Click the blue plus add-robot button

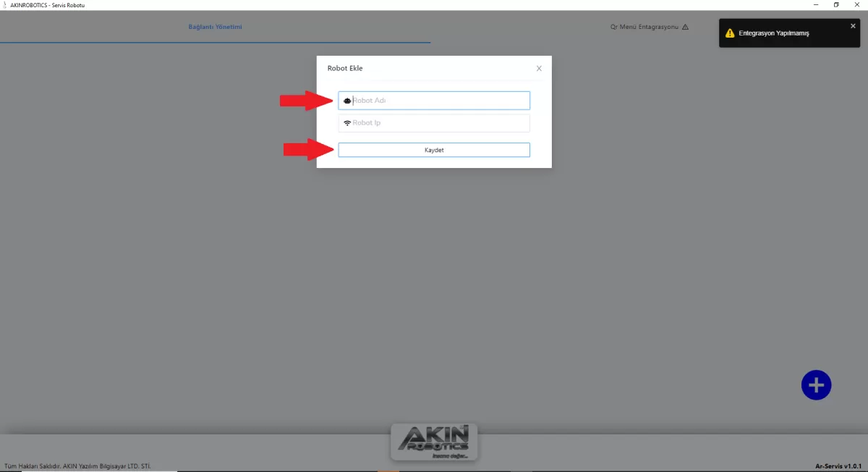pos(816,384)
